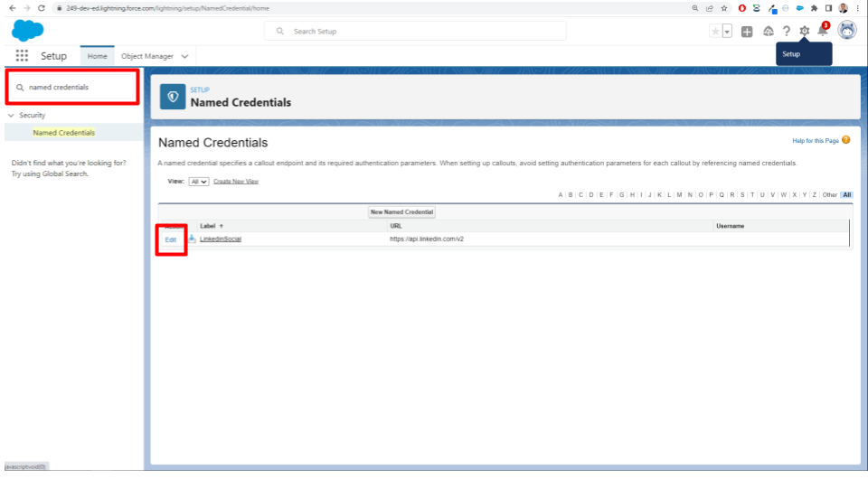868x488 pixels.
Task: Open Named Credentials in the sidebar tree
Action: 63,133
